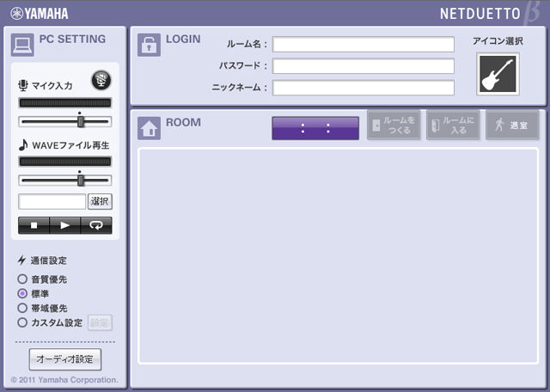The width and height of the screenshot is (550, 392).
Task: Click the NETDUETTO title text
Action: pyautogui.click(x=480, y=14)
